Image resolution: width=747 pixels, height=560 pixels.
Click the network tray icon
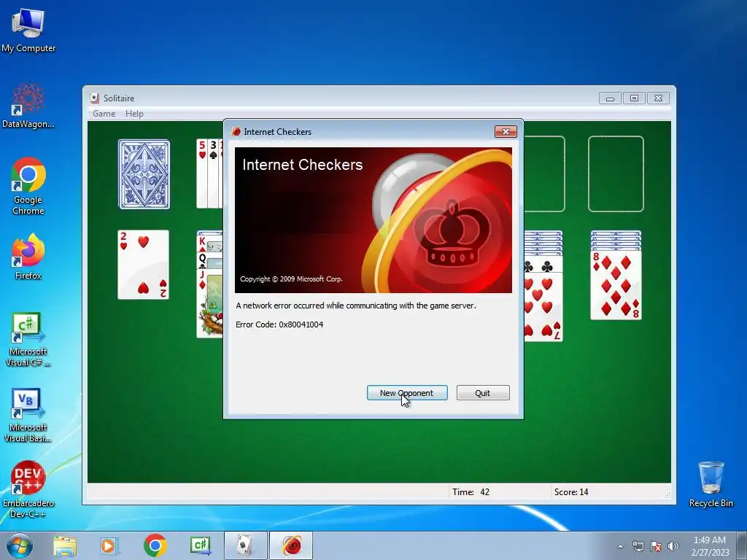click(x=638, y=546)
